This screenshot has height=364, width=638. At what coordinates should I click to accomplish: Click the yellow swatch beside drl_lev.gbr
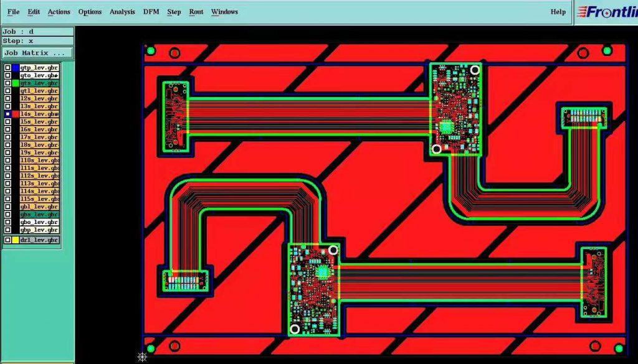pos(17,239)
